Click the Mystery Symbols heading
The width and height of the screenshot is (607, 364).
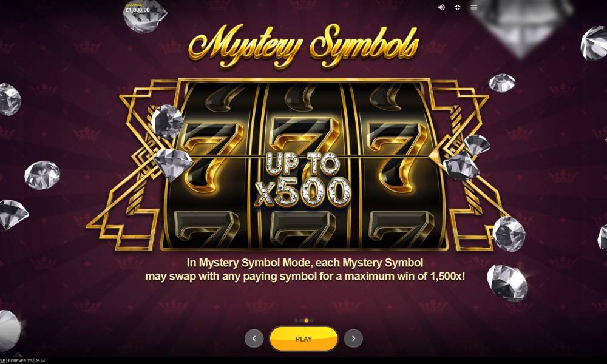coord(303,45)
